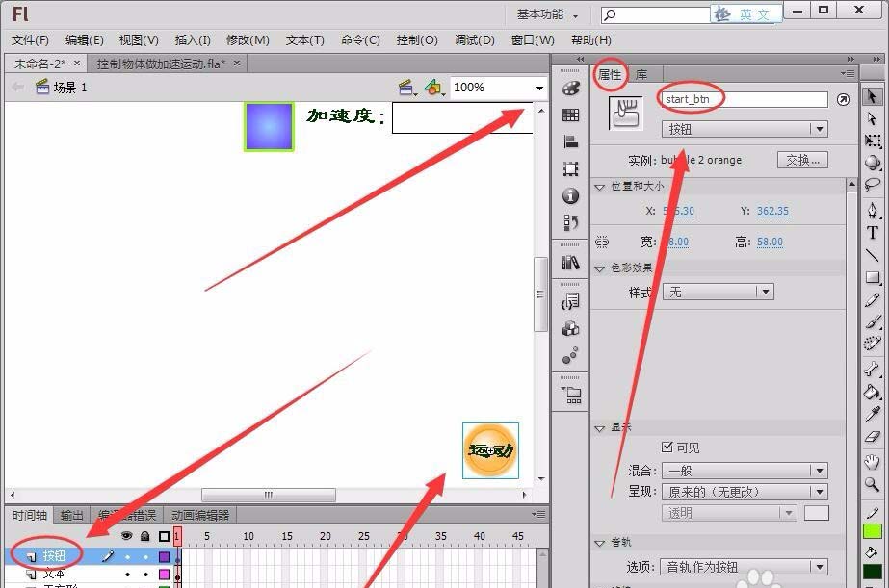
Task: Select the Eyedropper tool
Action: [872, 414]
